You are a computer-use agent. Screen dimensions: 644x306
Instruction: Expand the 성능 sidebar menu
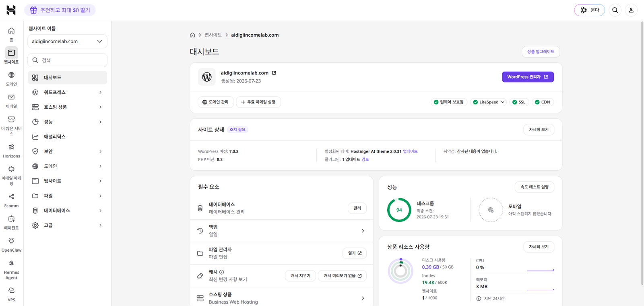point(67,122)
